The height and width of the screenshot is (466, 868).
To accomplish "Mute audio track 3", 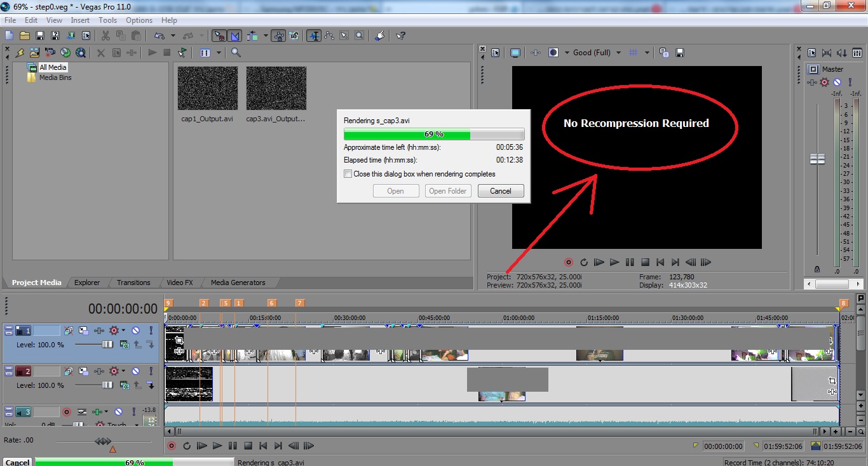I will point(118,411).
